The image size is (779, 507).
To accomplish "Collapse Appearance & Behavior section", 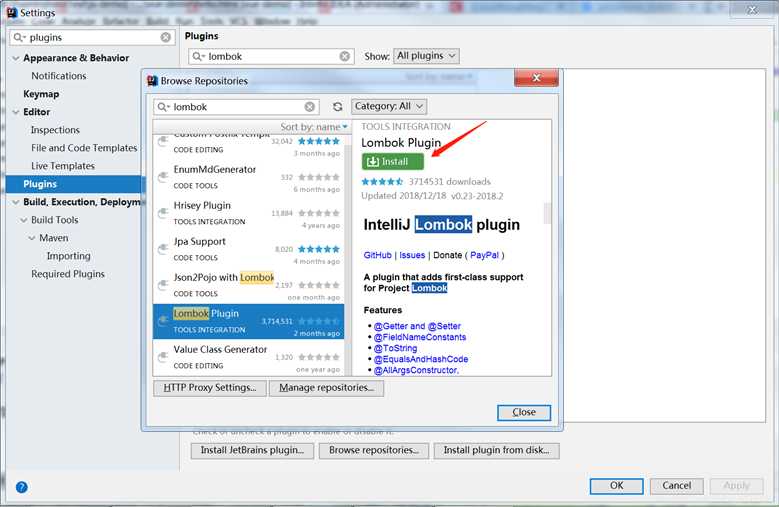I will (16, 58).
